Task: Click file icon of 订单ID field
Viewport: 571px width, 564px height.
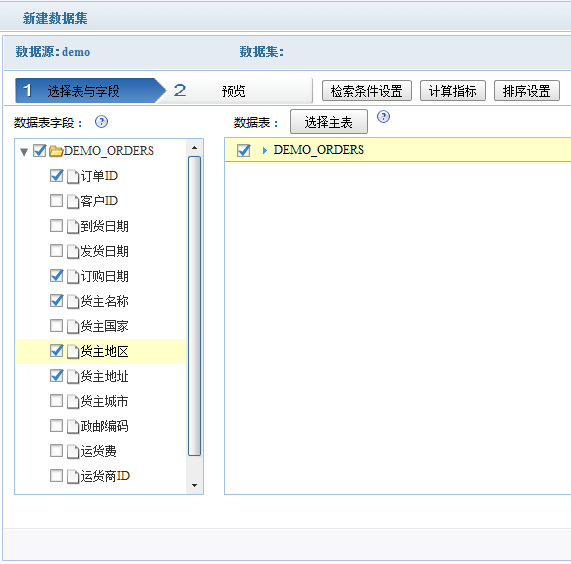Action: coord(73,177)
